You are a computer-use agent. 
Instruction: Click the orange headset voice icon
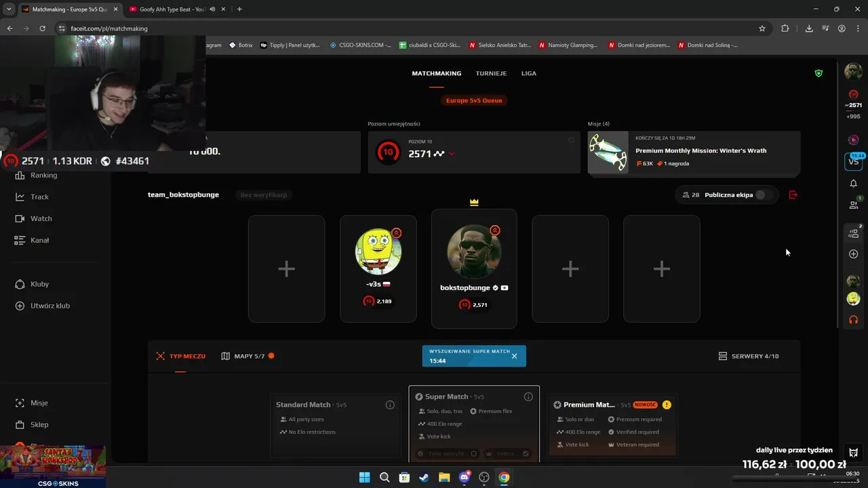click(853, 320)
